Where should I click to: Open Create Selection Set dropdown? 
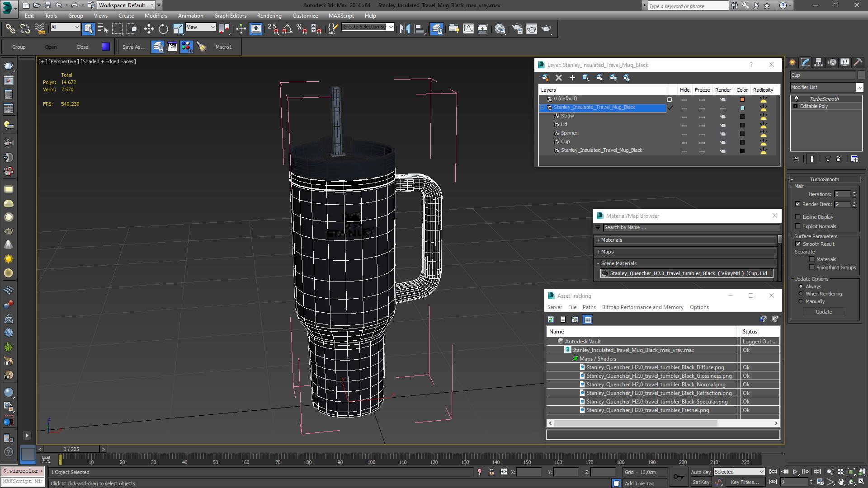(x=368, y=27)
